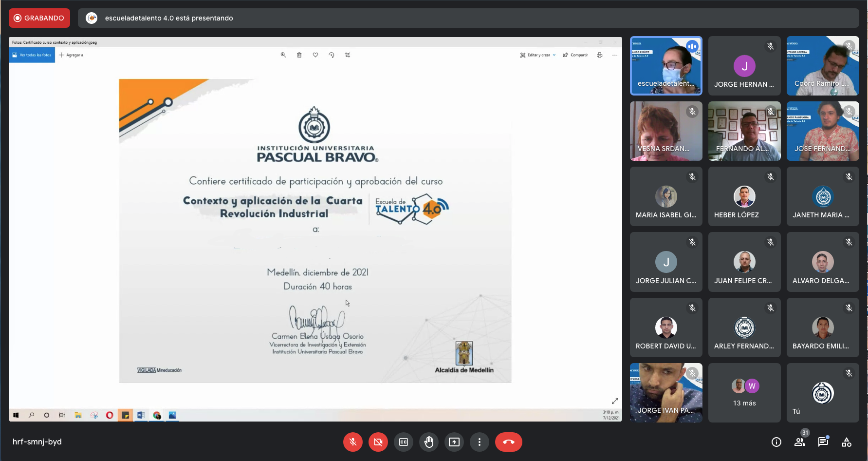
Task: Click the JORGE IVAN PA video tile
Action: 666,393
